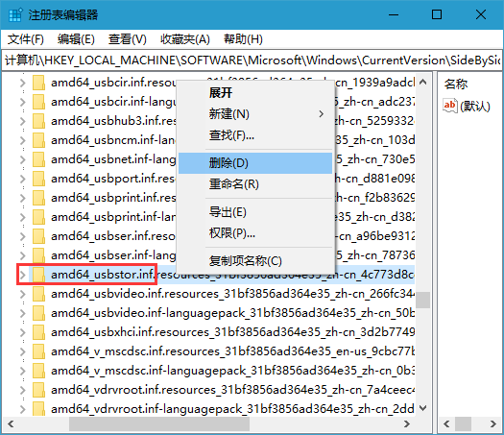The height and width of the screenshot is (435, 504).
Task: Choose 展开 in the context menu
Action: point(255,93)
